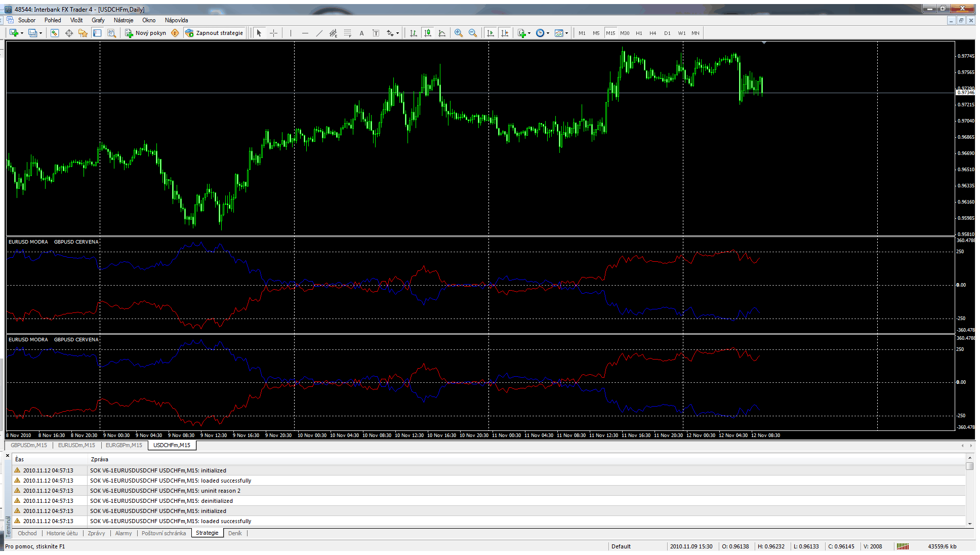Pick the horizontal line drawing tool
The width and height of the screenshot is (980, 555).
tap(305, 33)
